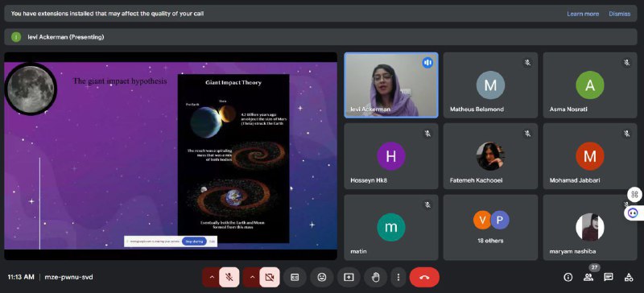Open the emoji reactions picker
The height and width of the screenshot is (293, 644).
321,278
